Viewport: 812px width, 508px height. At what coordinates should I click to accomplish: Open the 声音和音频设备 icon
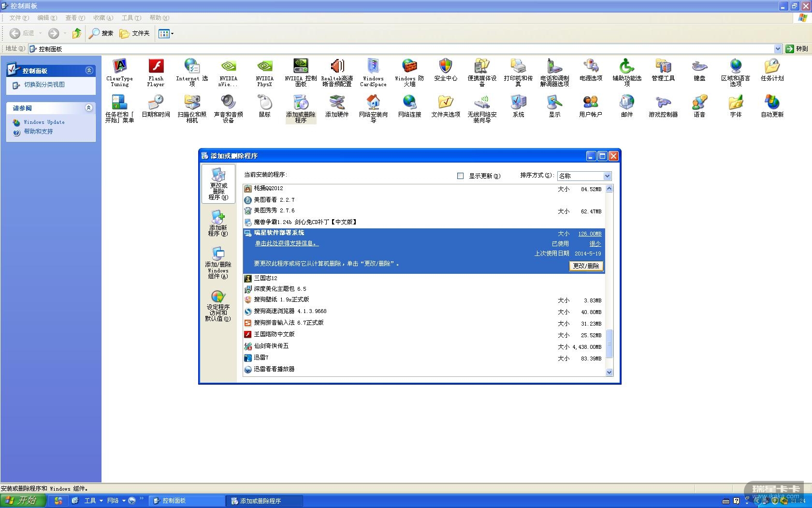point(228,109)
